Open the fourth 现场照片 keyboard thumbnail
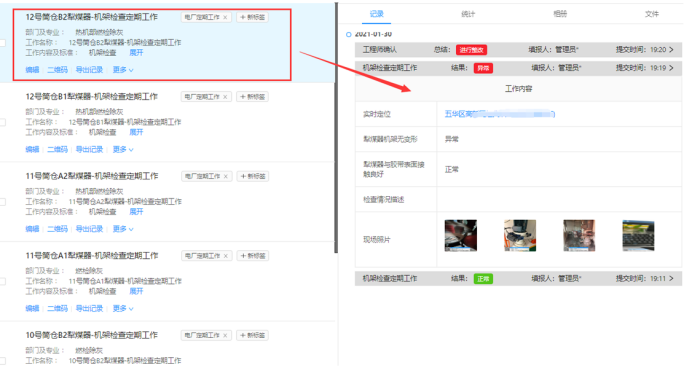Viewport: 693px width, 374px height. pyautogui.click(x=638, y=236)
